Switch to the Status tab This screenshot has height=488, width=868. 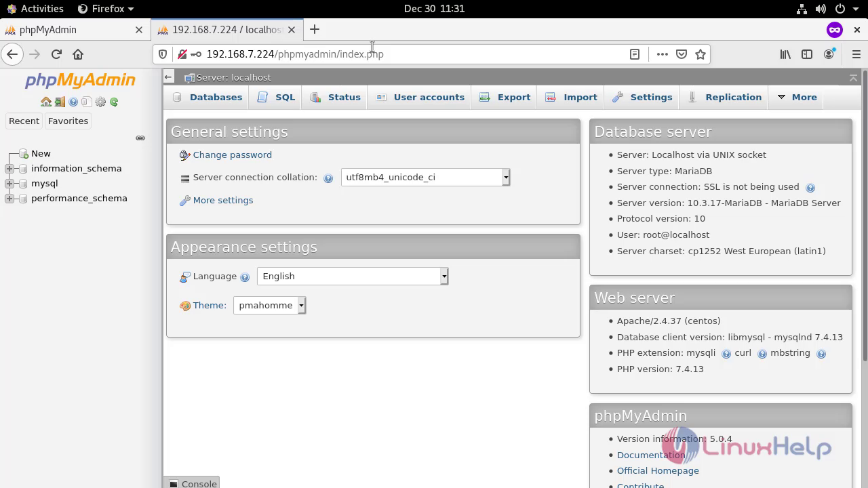point(336,97)
